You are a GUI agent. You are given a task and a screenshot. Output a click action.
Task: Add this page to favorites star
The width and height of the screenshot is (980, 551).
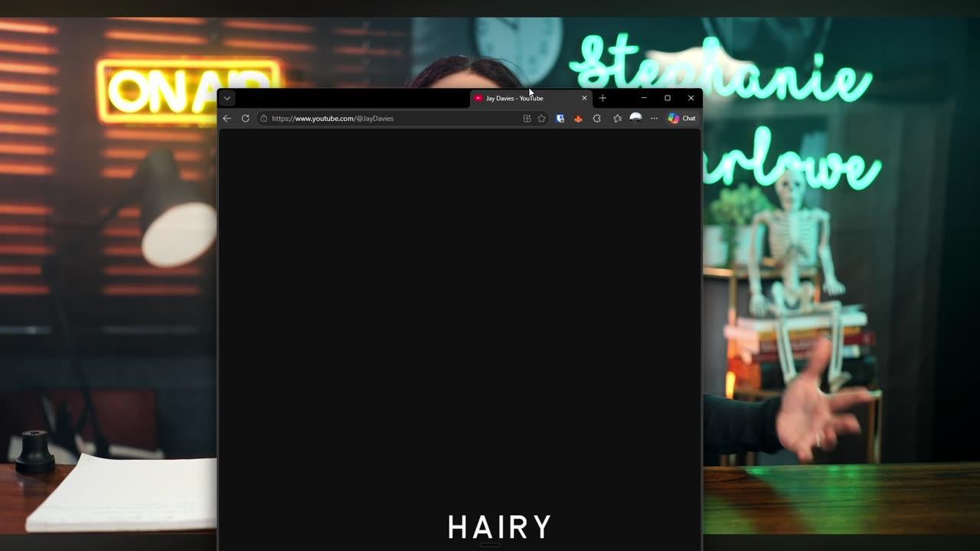click(x=541, y=119)
